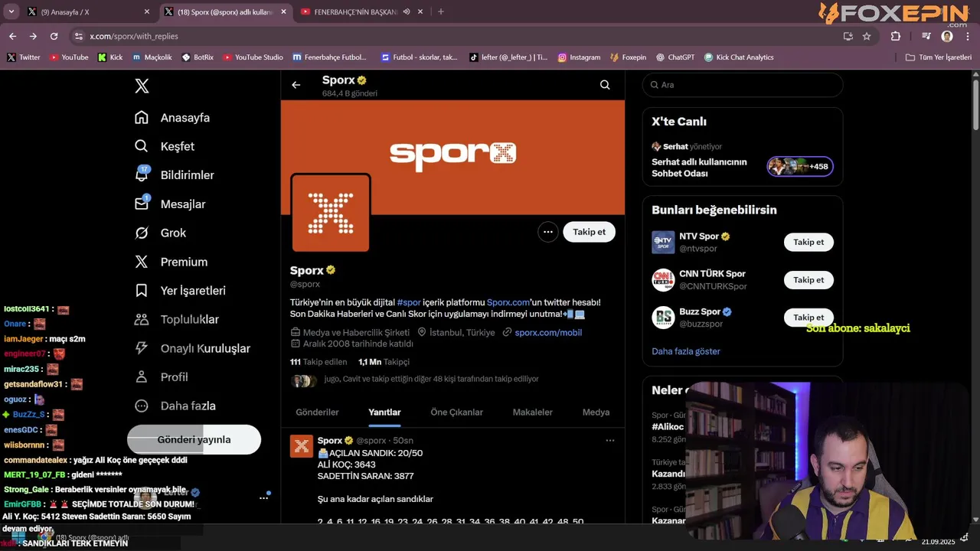Open Premium in the sidebar
980x551 pixels.
pos(171,262)
